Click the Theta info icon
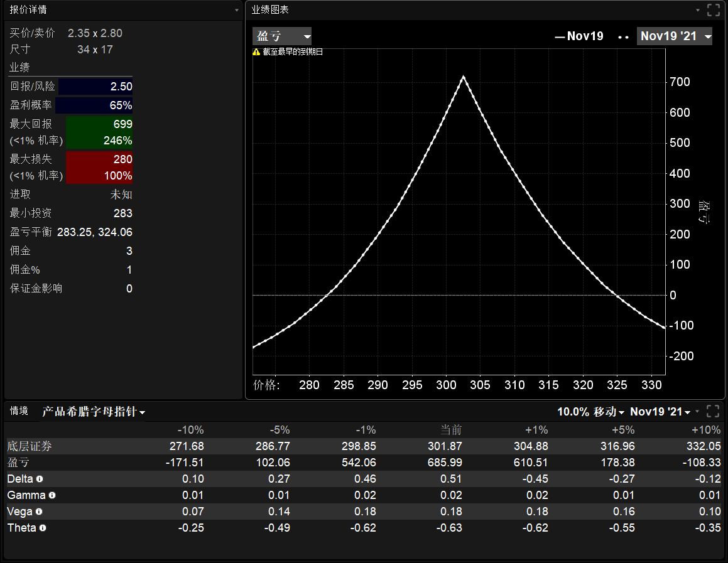 point(43,528)
